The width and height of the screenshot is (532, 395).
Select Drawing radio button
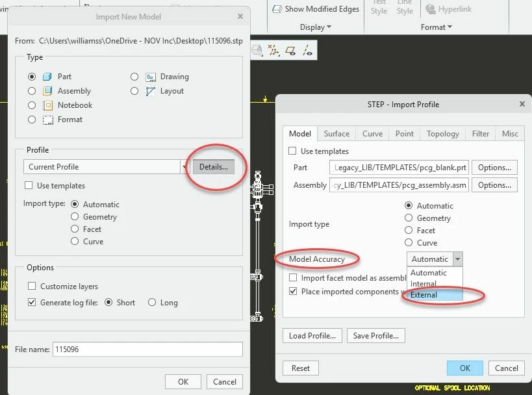click(x=134, y=77)
